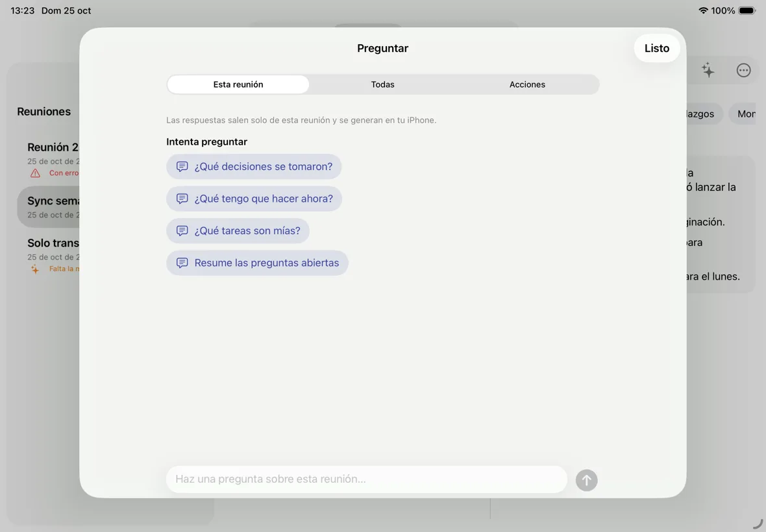Select the Sync sema meeting row
The height and width of the screenshot is (532, 766).
click(49, 207)
